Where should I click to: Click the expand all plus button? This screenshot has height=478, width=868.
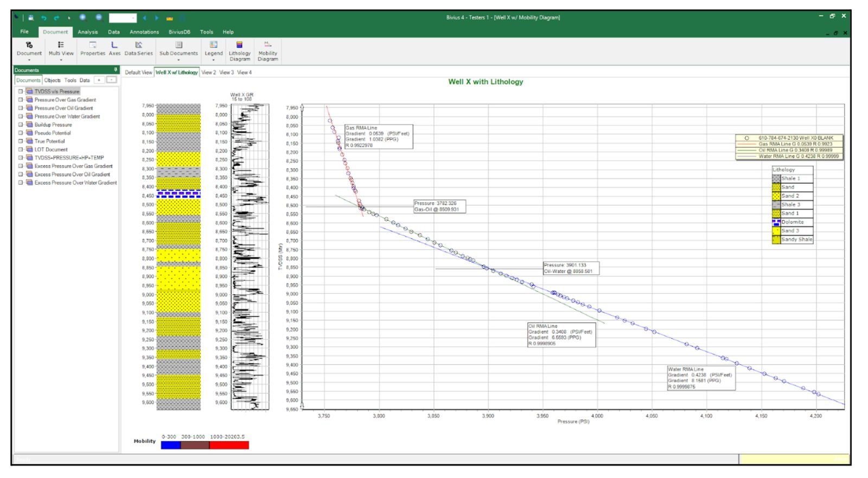(99, 80)
